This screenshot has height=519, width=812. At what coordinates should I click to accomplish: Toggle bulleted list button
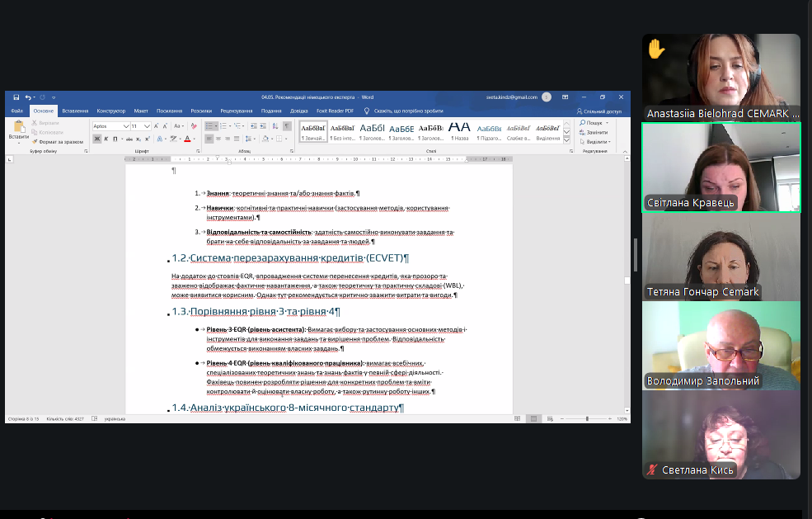tap(210, 126)
